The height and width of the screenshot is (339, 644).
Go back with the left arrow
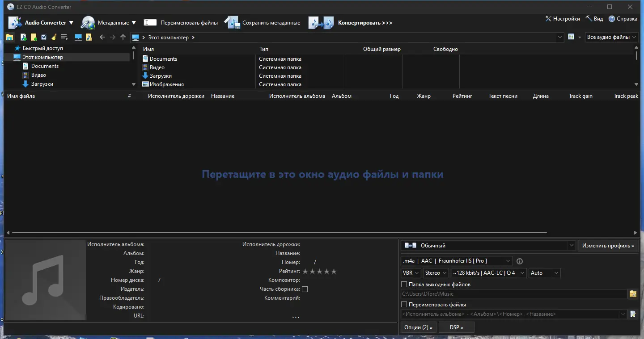click(x=102, y=38)
